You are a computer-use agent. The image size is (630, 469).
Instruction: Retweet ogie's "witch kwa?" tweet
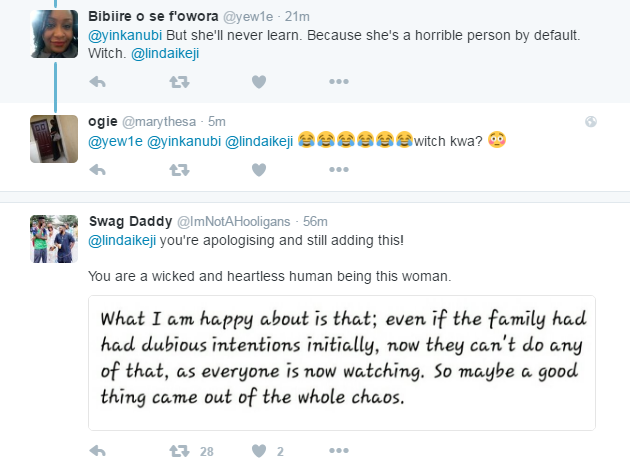[x=179, y=170]
